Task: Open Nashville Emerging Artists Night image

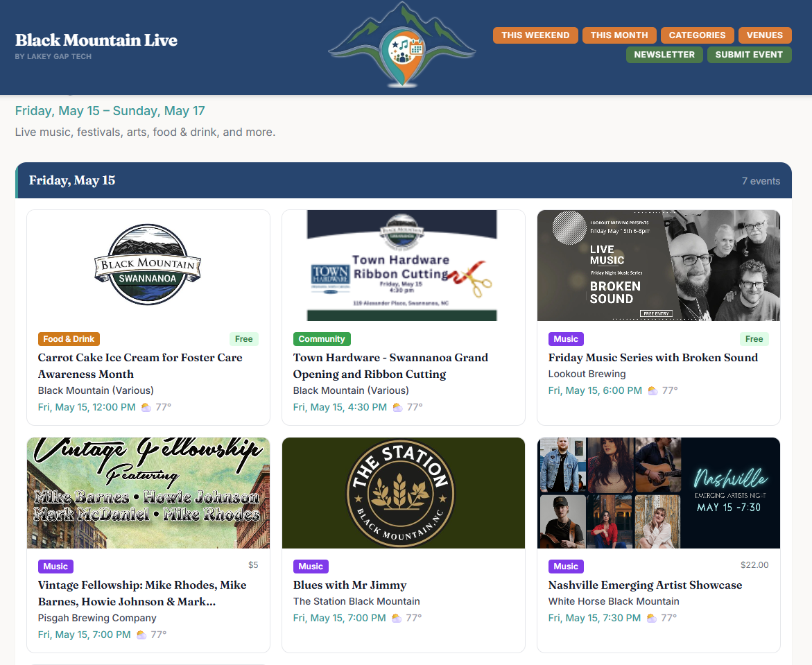Action: [659, 493]
